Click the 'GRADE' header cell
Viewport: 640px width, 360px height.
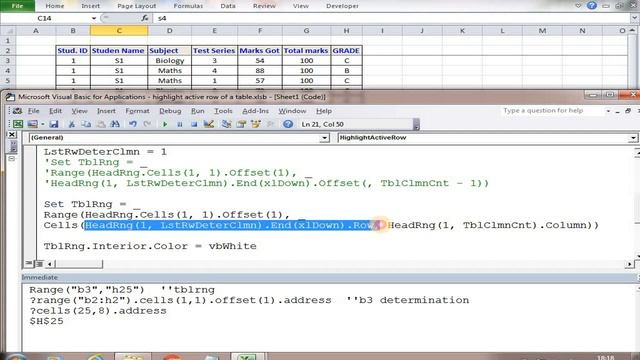[346, 51]
